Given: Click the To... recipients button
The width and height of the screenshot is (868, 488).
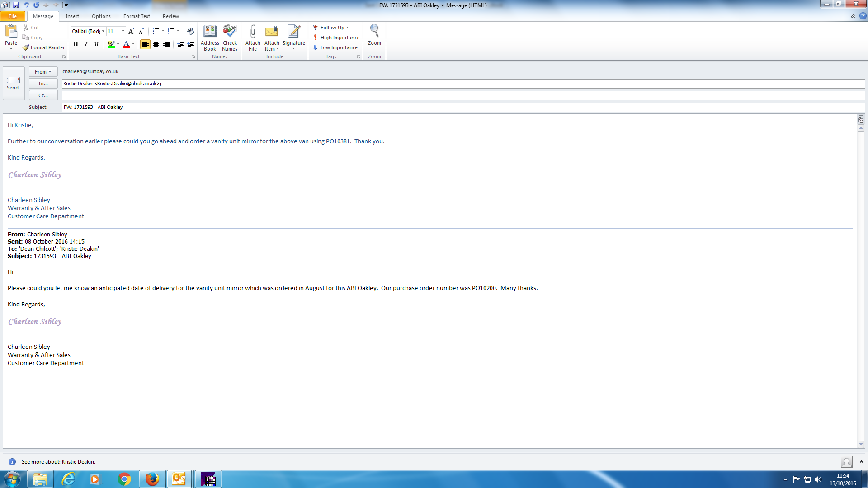Looking at the screenshot, I should pyautogui.click(x=43, y=84).
